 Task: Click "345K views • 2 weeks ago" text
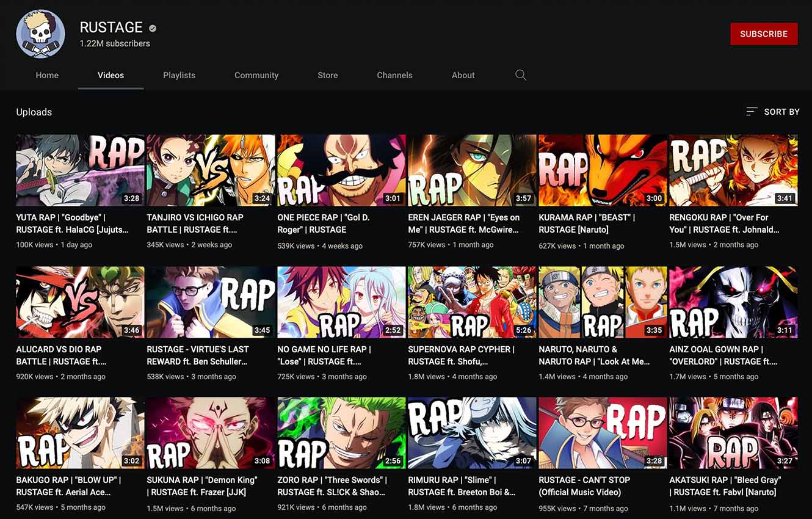(x=189, y=245)
